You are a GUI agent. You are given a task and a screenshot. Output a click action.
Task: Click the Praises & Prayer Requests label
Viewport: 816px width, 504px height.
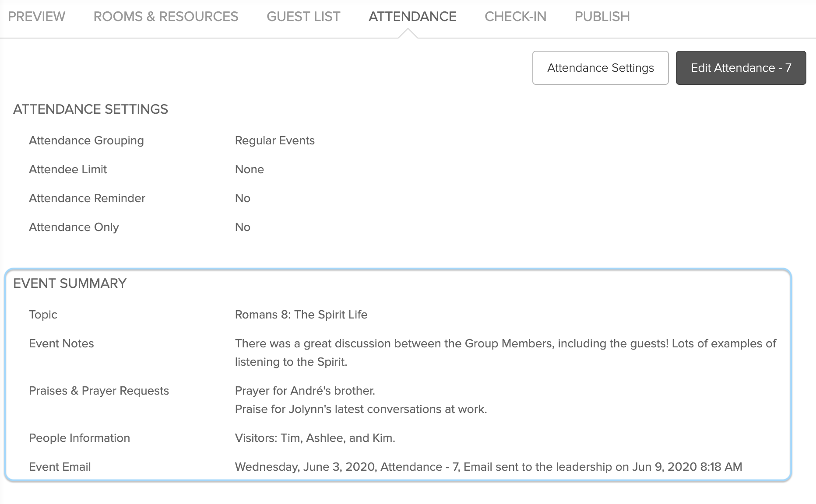point(99,391)
